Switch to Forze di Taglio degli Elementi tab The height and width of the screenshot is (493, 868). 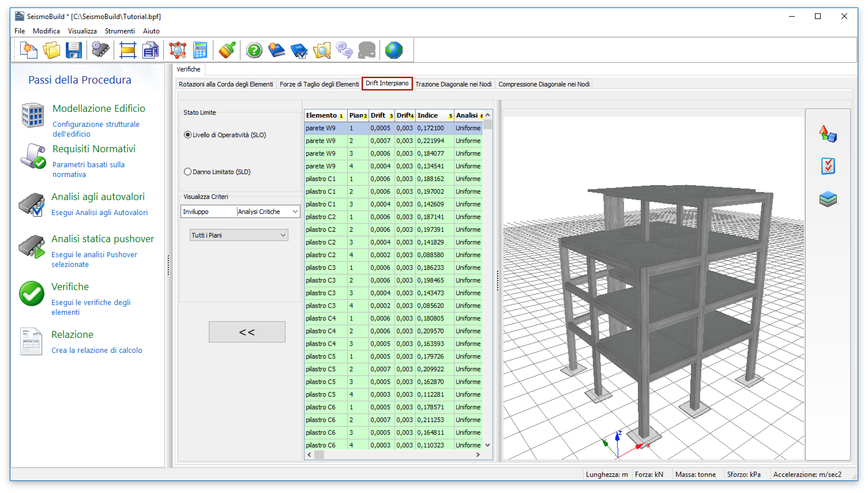(x=319, y=84)
